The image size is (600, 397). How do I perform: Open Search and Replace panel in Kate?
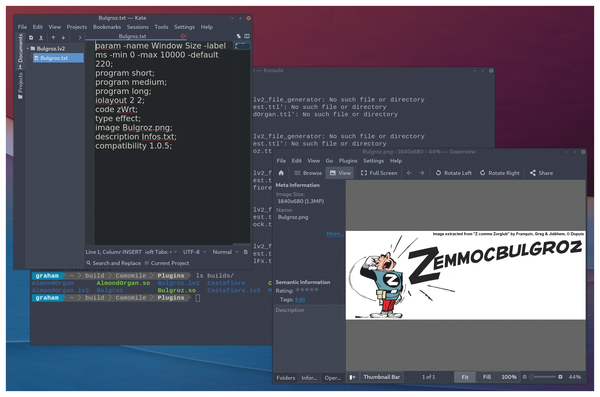113,263
